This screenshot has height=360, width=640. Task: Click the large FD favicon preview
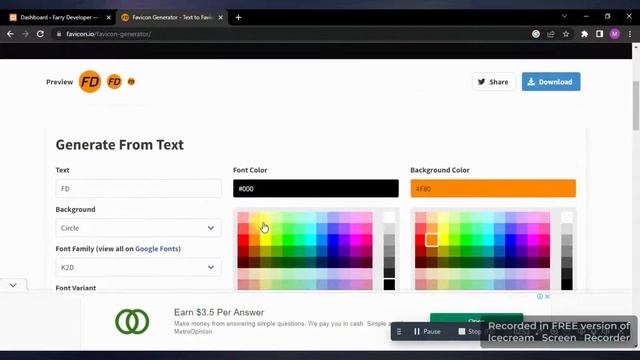(x=90, y=82)
